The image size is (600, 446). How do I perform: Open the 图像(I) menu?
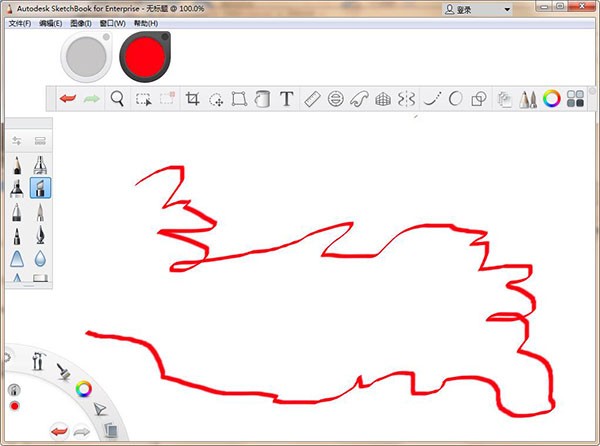coord(83,23)
